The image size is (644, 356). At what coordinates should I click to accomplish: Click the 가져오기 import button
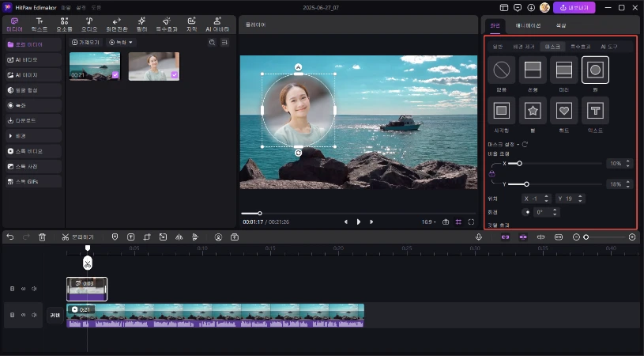85,43
